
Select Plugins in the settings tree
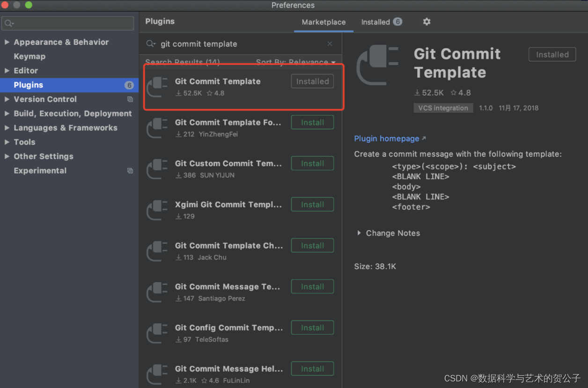point(69,85)
